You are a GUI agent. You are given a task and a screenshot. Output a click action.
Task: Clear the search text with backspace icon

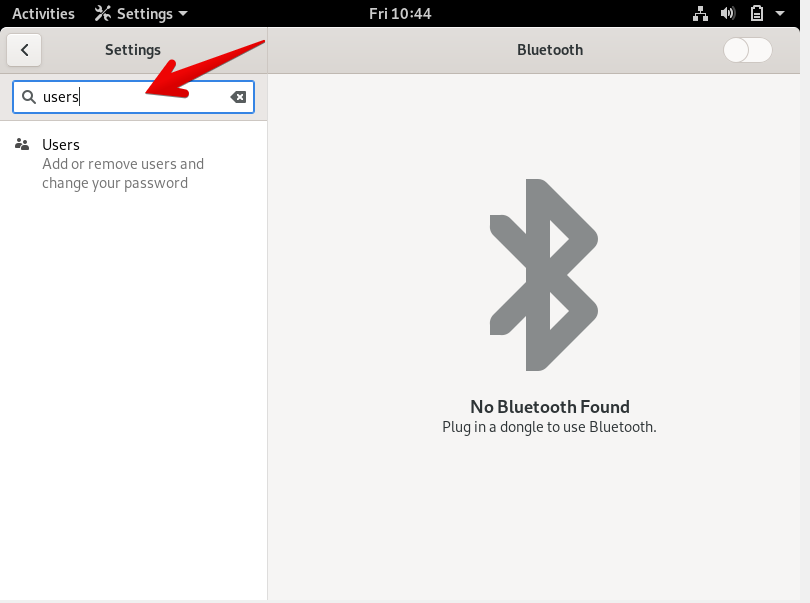[x=238, y=97]
